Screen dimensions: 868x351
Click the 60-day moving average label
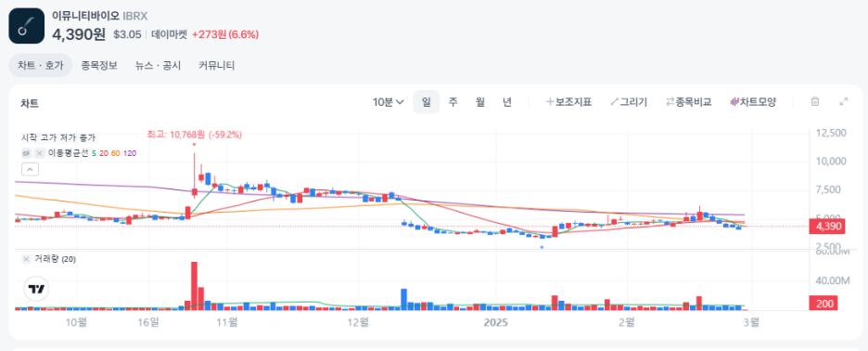click(x=115, y=153)
